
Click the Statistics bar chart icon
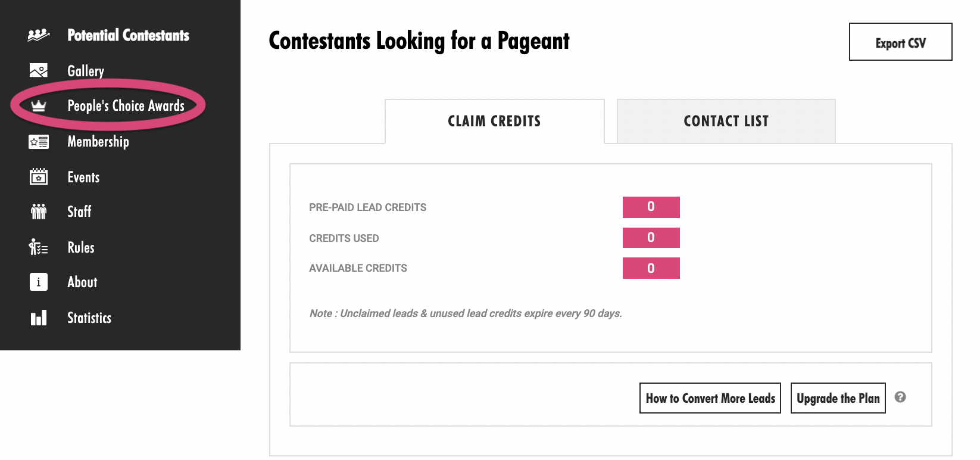click(39, 318)
